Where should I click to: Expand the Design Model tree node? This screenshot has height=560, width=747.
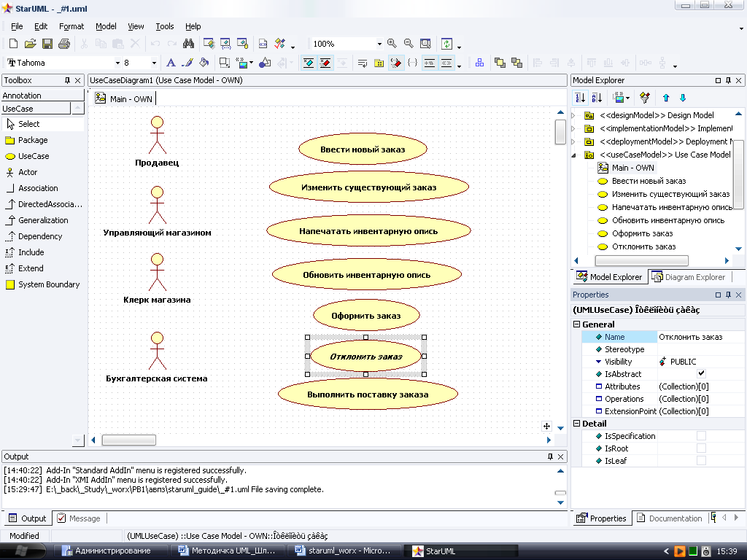pyautogui.click(x=573, y=115)
